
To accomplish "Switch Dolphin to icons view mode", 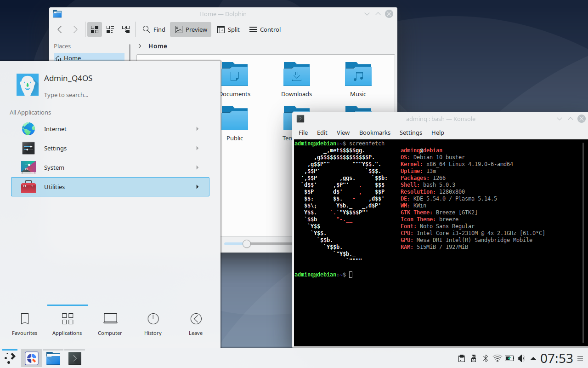I will 95,29.
